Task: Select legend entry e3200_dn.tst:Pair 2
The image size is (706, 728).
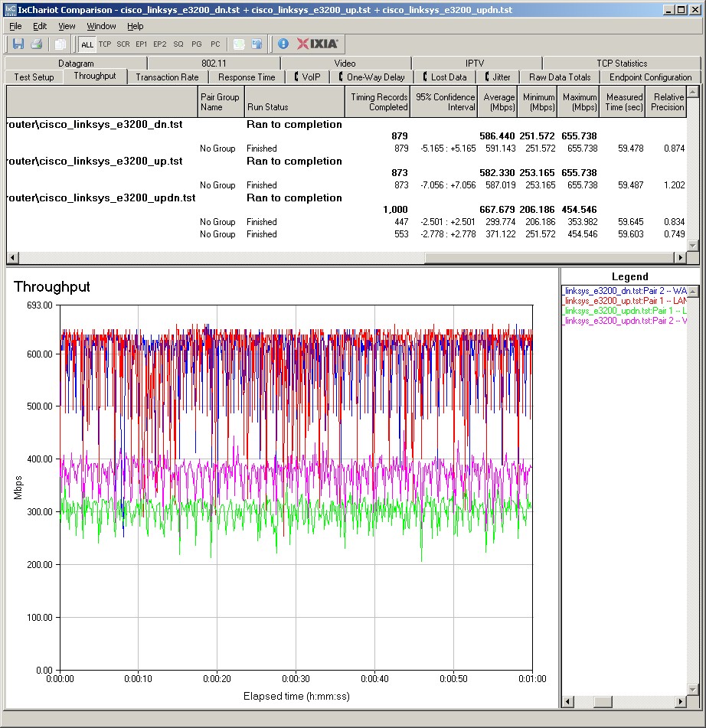Action: pyautogui.click(x=624, y=291)
